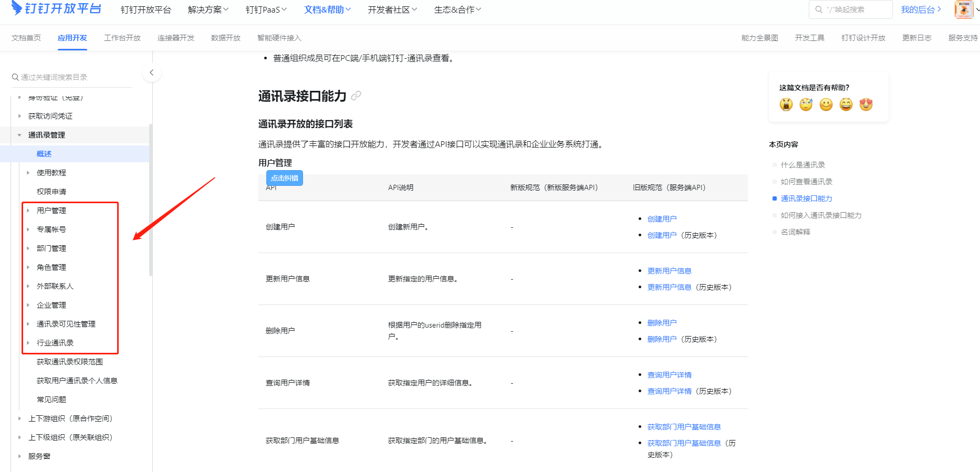
Task: Click the sidebar catalog search icon
Action: [15, 77]
